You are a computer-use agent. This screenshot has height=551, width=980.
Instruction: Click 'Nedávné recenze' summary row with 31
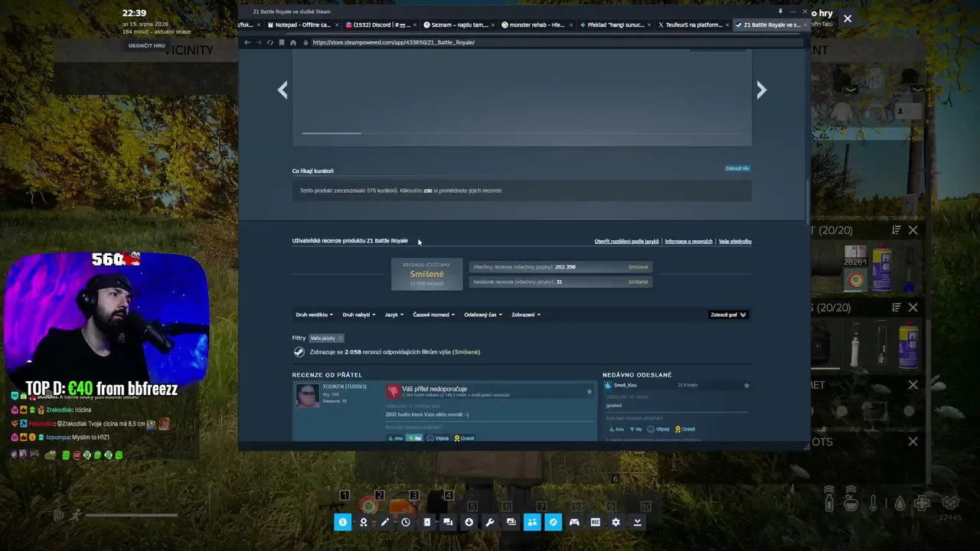(560, 282)
